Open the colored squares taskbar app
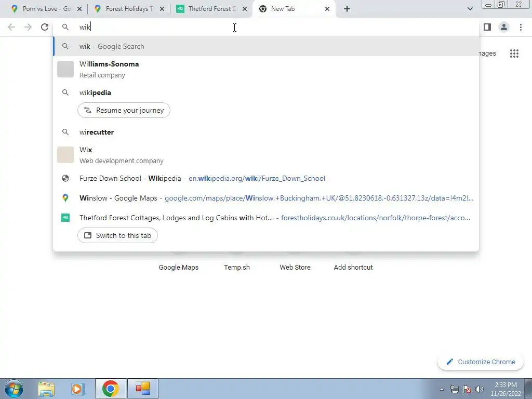Screen dimensions: 532x399 (x=143, y=389)
